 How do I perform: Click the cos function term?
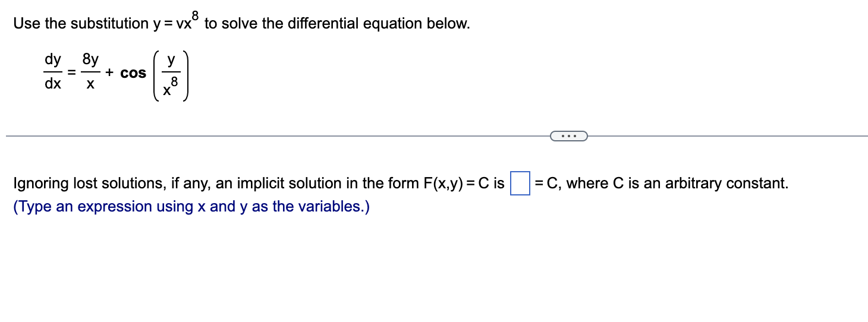click(133, 74)
